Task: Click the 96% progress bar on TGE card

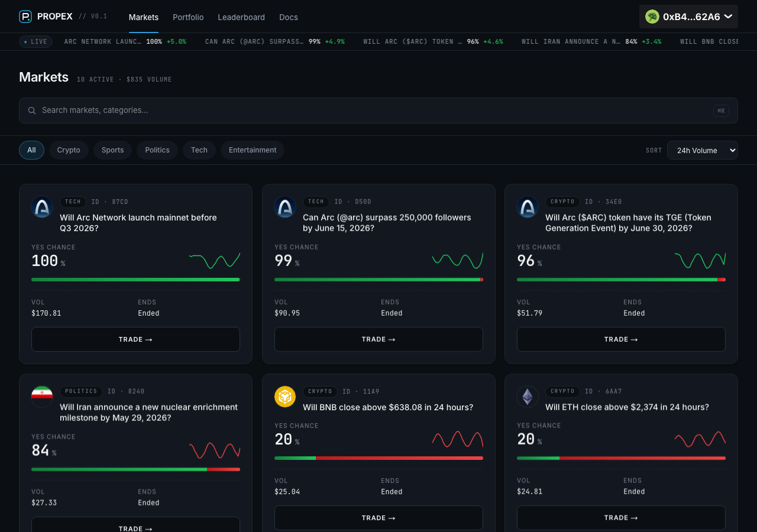Action: click(621, 280)
